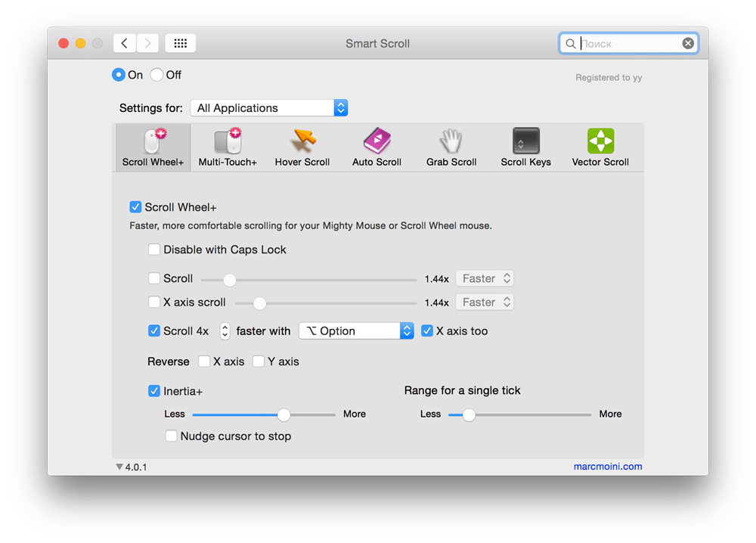Clear the search field with X icon
This screenshot has height=543, width=756.
(688, 43)
